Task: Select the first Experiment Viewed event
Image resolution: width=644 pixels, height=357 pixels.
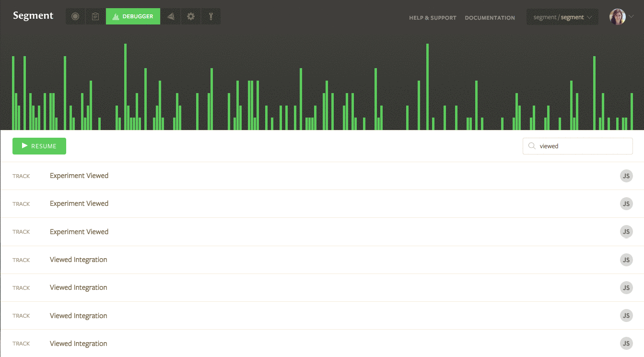Action: pyautogui.click(x=322, y=176)
